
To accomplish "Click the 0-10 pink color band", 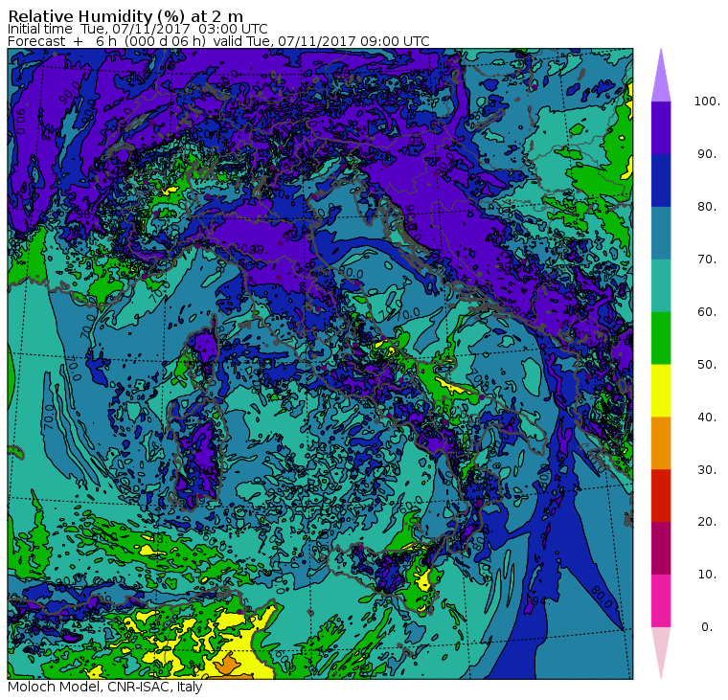I will click(661, 600).
